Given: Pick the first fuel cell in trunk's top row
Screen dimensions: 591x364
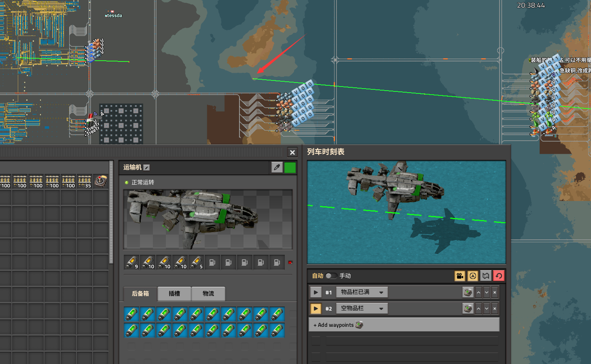Looking at the screenshot, I should pyautogui.click(x=131, y=314).
